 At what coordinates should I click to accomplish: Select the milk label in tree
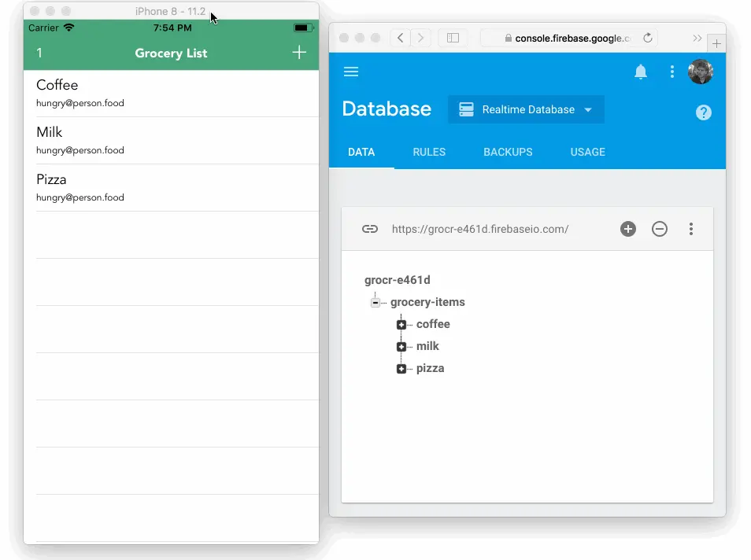click(x=427, y=346)
